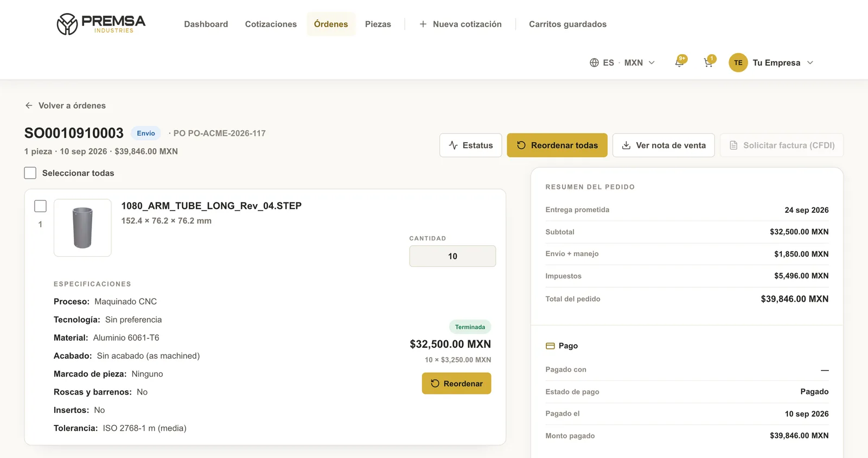Click the Terminada status badge
Screen dimensions: 868x458
(x=470, y=327)
